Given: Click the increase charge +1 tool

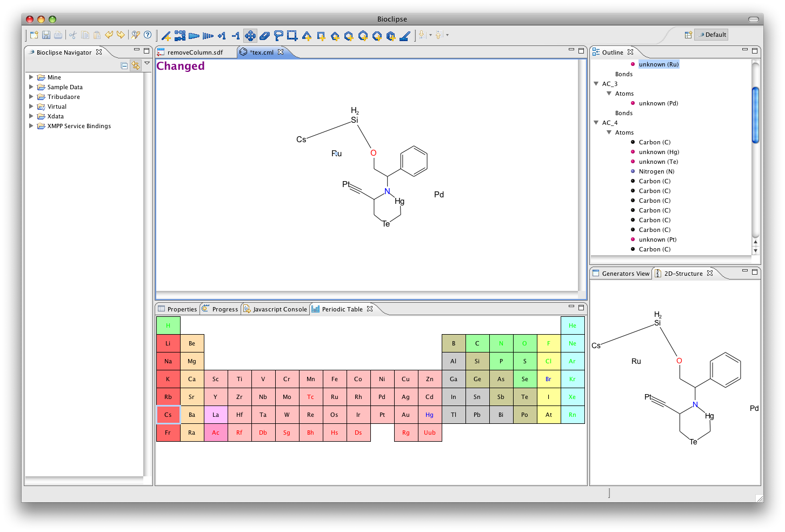Looking at the screenshot, I should tap(222, 36).
